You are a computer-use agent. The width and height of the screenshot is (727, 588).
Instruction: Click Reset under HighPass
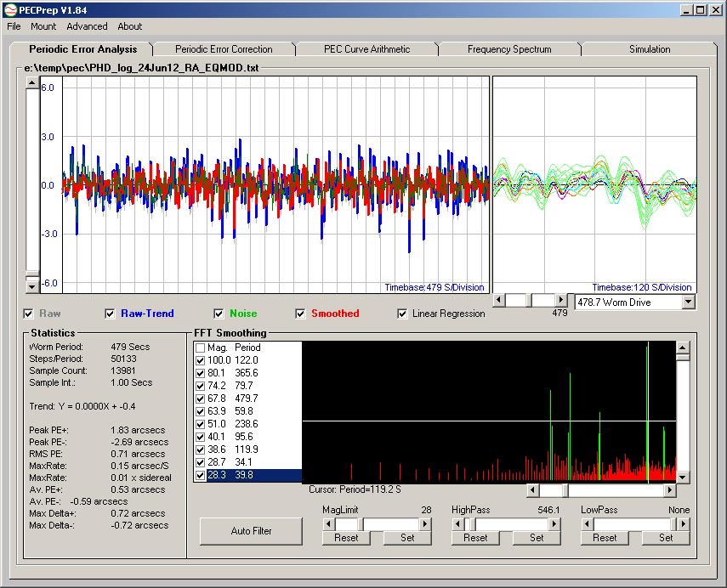pos(475,538)
